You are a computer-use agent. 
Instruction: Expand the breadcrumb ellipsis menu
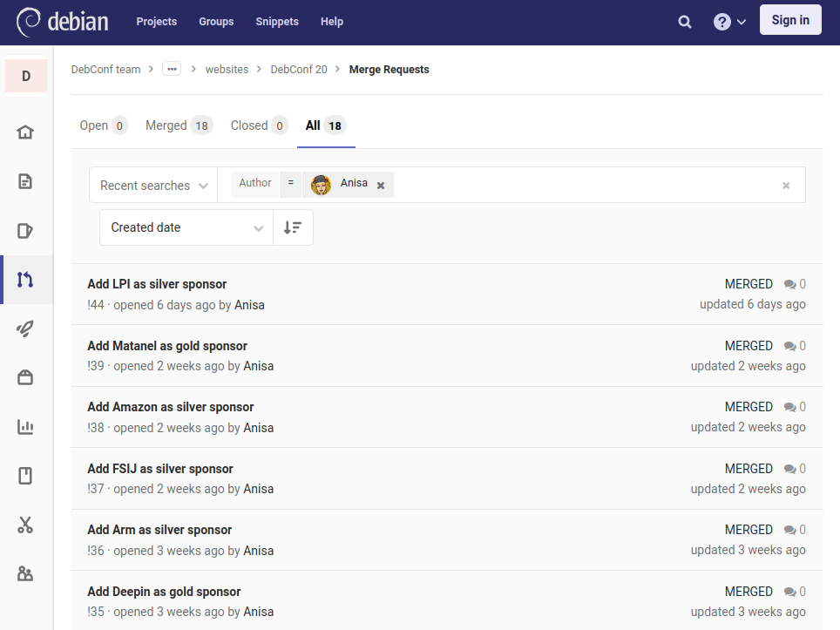(171, 69)
